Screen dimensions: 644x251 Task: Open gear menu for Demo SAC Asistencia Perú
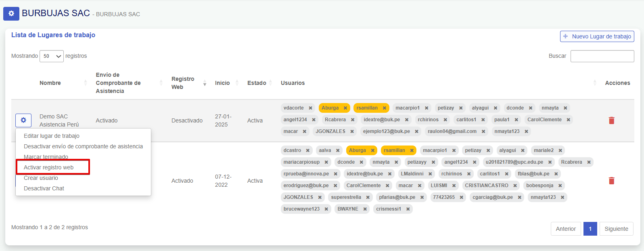click(x=23, y=120)
